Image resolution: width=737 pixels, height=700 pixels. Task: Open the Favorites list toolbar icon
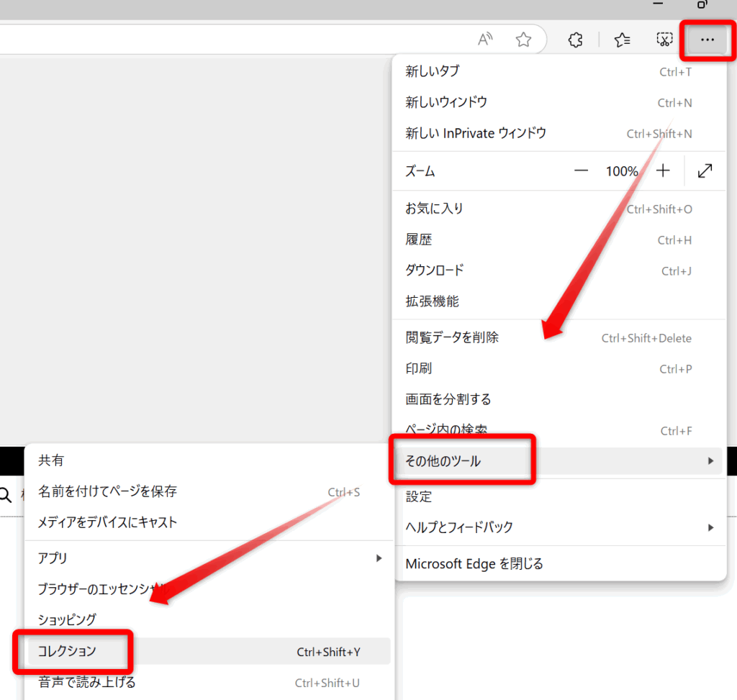pos(623,40)
